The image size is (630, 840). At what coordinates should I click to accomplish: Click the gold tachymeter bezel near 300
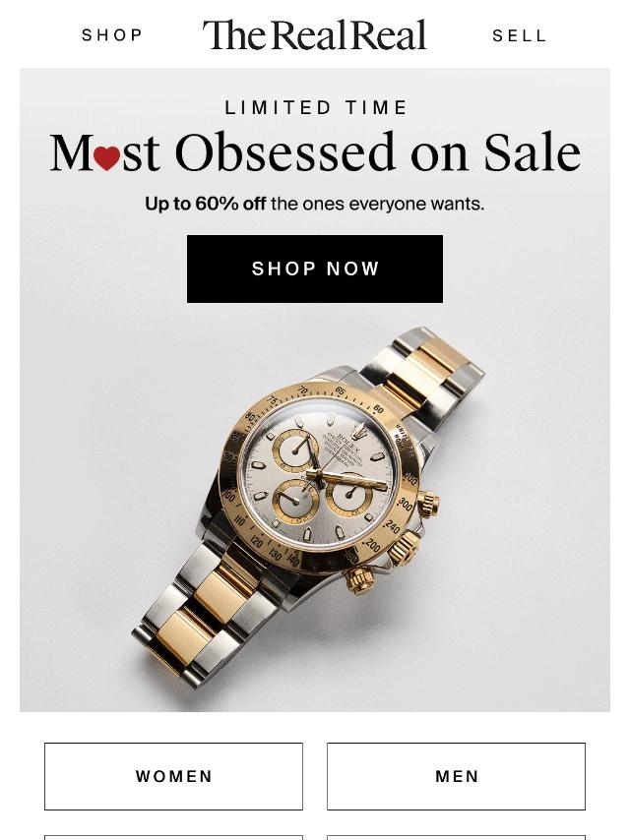tap(406, 503)
